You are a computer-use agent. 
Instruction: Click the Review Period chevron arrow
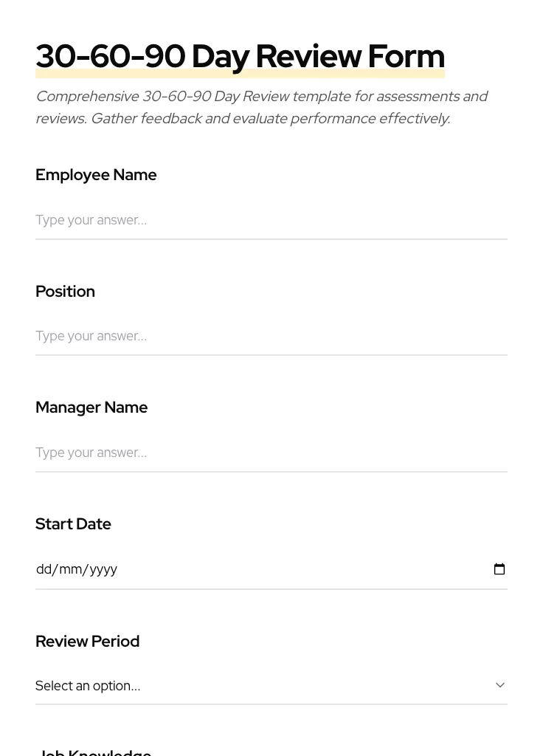tap(499, 685)
